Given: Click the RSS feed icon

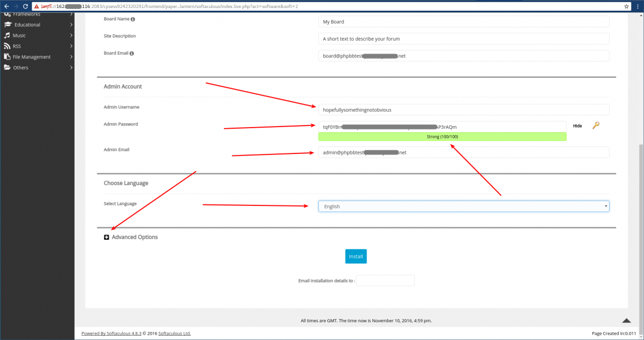Looking at the screenshot, I should coord(7,46).
